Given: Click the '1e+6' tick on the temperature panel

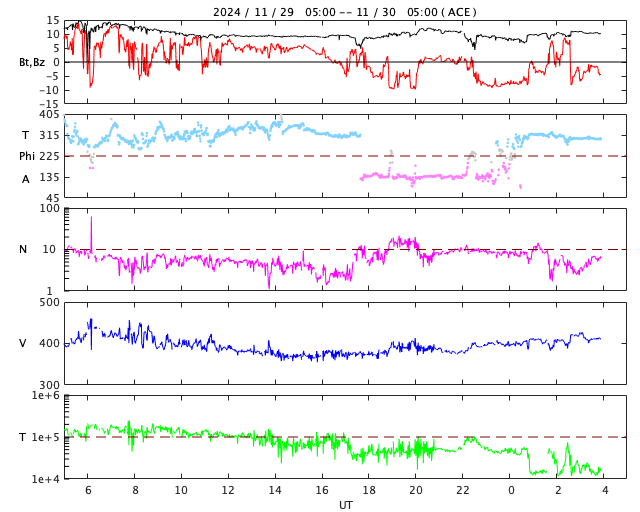Looking at the screenshot, I should 46,395.
